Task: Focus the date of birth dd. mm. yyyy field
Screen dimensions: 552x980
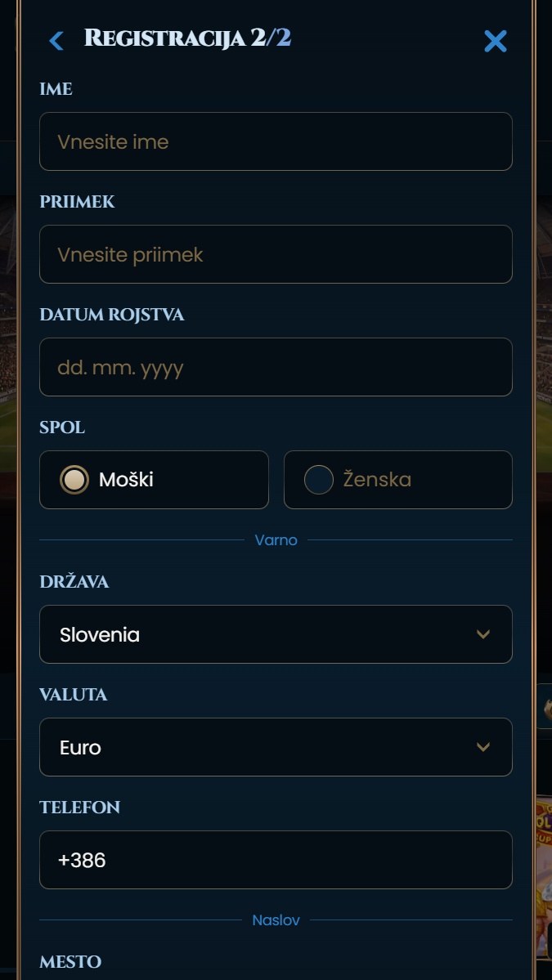Action: pyautogui.click(x=276, y=367)
